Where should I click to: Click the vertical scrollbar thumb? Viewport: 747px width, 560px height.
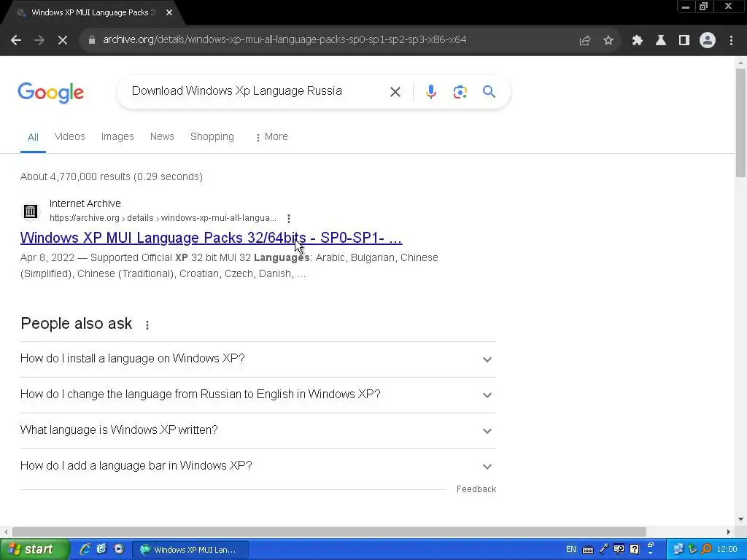tap(740, 122)
